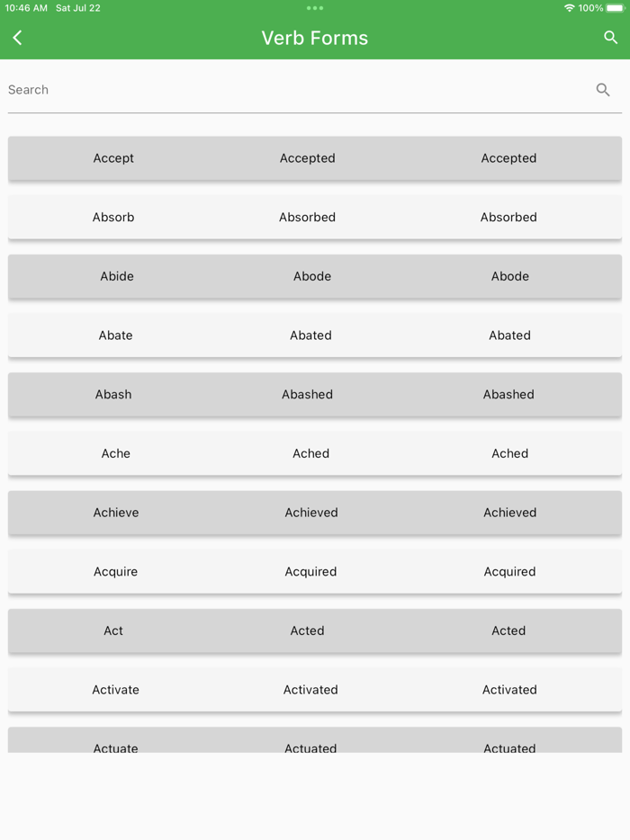Select the verb row Accept
Image resolution: width=630 pixels, height=840 pixels.
coord(314,158)
